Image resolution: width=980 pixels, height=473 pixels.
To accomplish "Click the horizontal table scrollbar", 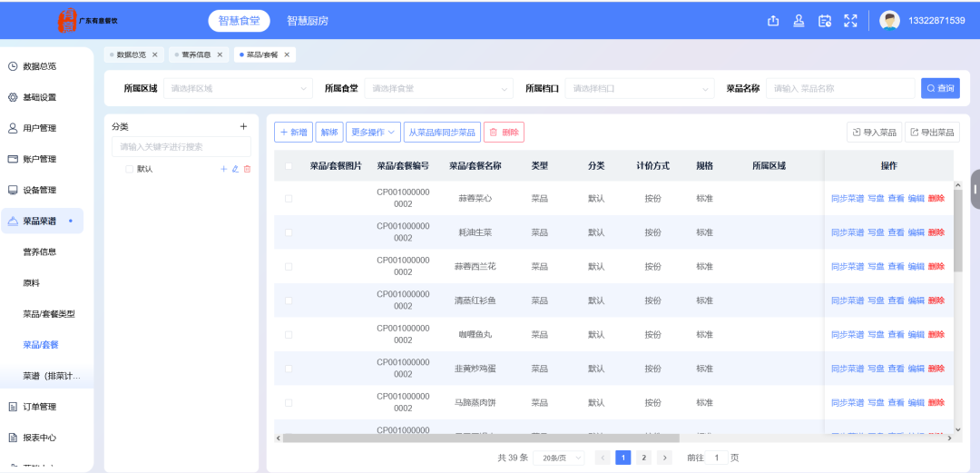I will 481,438.
